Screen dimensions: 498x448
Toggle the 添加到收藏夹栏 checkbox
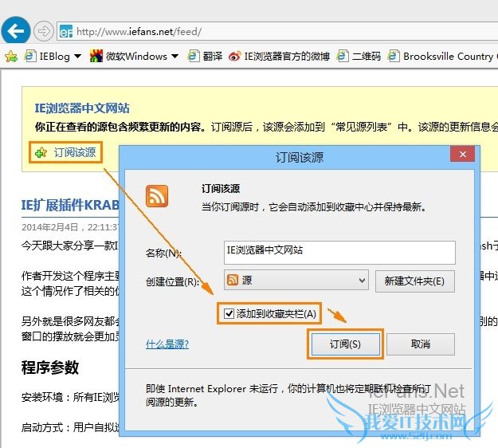pyautogui.click(x=229, y=313)
